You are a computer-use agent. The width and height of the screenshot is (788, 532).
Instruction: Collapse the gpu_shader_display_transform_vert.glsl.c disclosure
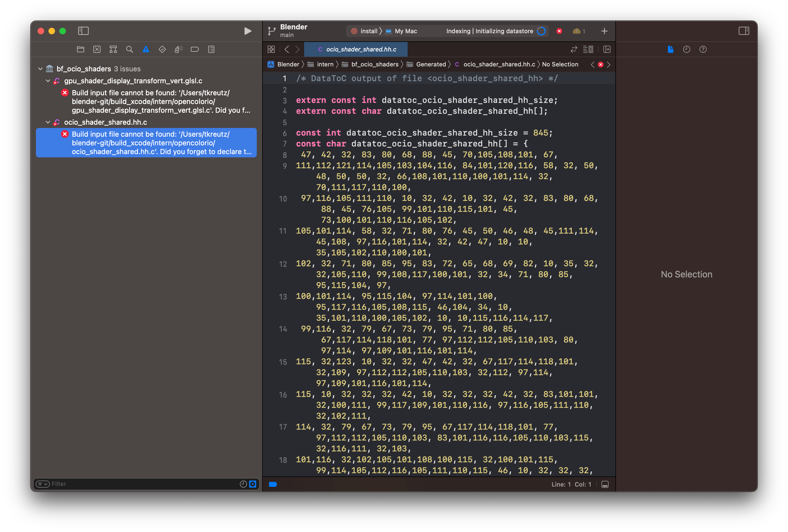tap(48, 81)
